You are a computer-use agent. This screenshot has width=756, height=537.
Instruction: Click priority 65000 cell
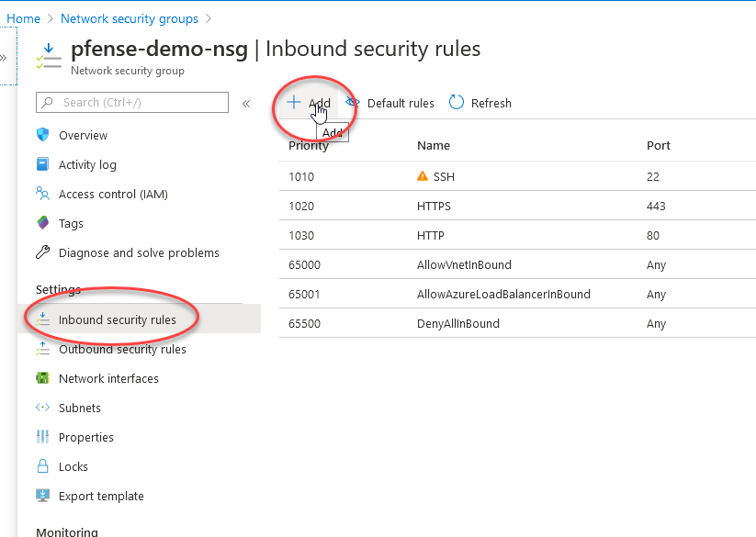(304, 265)
